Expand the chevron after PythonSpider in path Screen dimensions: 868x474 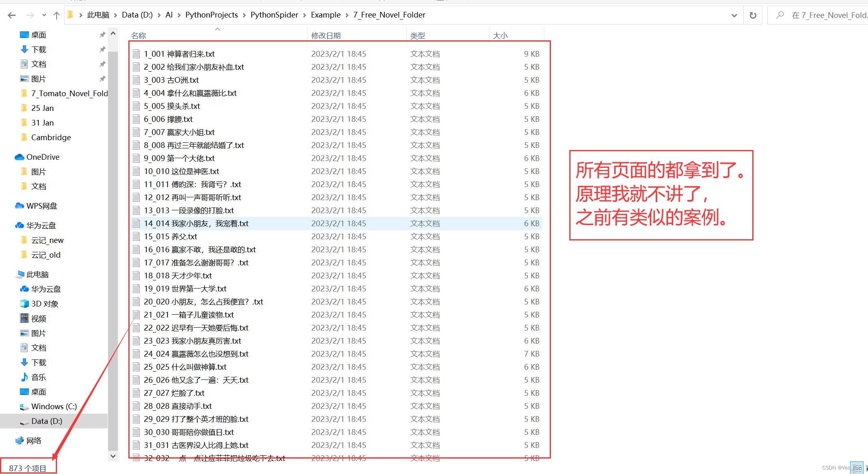point(304,15)
